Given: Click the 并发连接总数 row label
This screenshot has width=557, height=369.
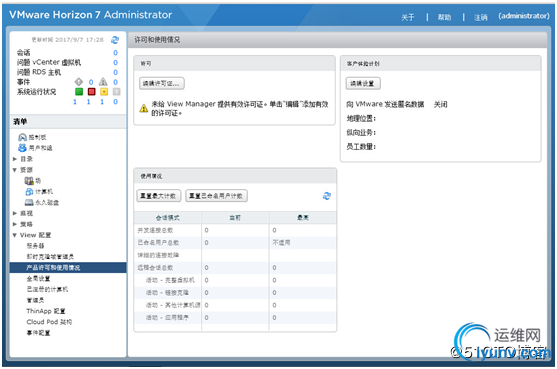Looking at the screenshot, I should 155,230.
